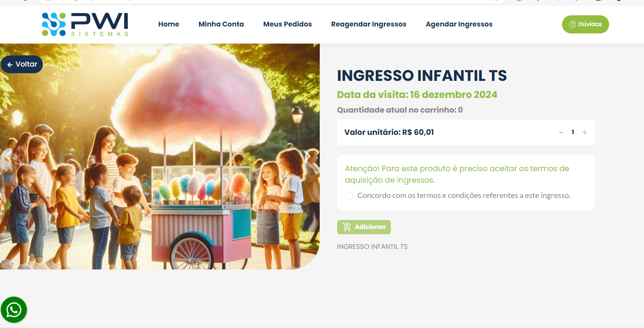Go back using the Voltar button
Screen dimensions: 644x328
point(22,64)
